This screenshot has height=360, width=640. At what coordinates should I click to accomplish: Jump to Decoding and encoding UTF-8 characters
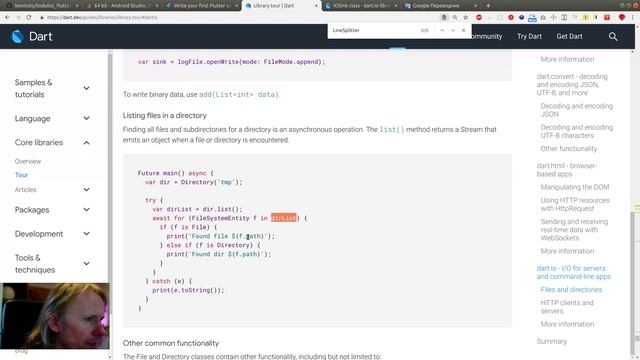click(576, 131)
